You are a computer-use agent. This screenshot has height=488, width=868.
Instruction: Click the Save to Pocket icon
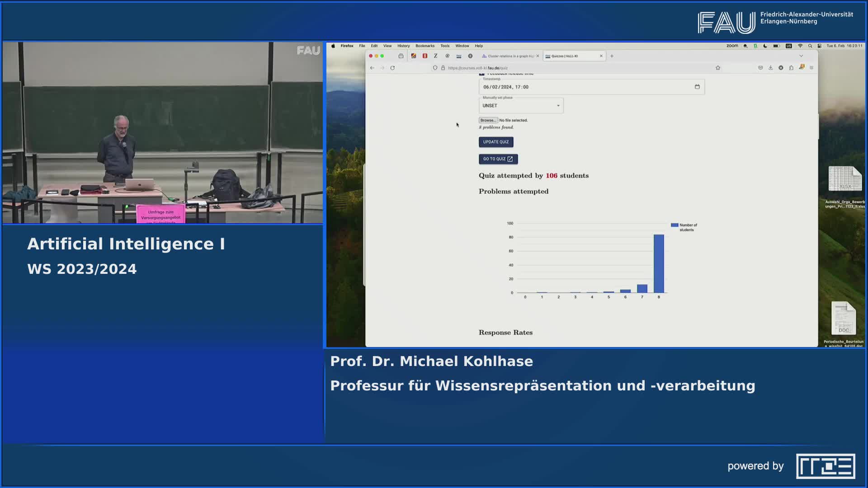[x=760, y=68]
